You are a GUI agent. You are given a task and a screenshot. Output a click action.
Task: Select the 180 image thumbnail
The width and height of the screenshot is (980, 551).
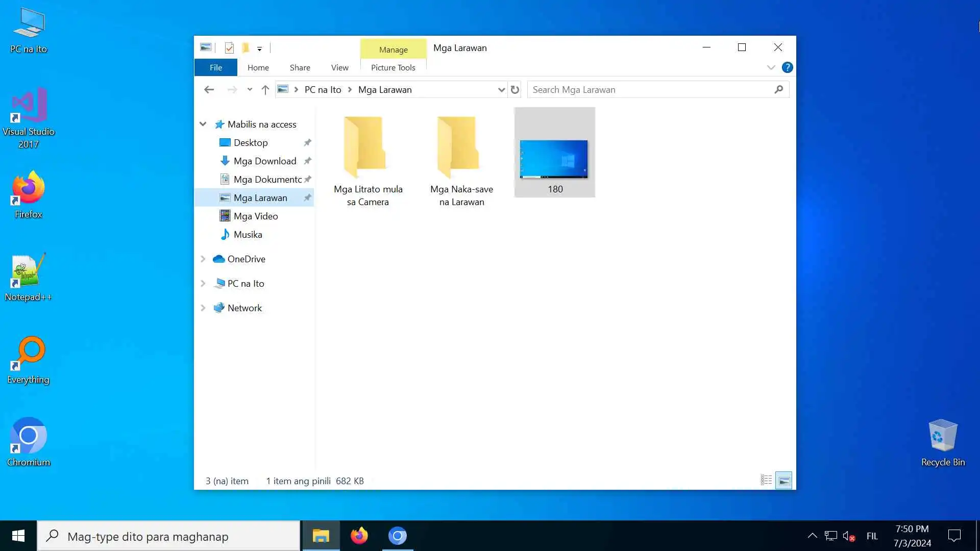pos(554,159)
